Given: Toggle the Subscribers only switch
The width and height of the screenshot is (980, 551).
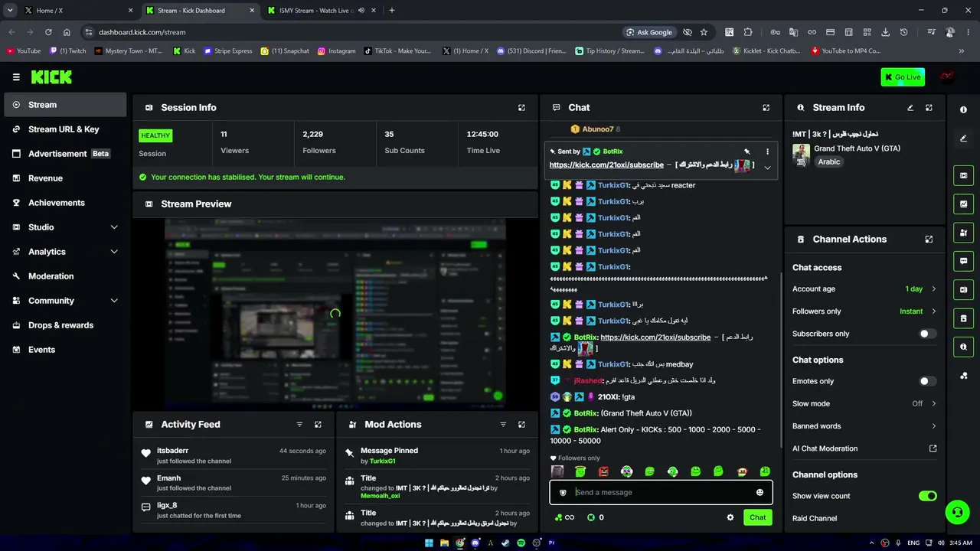Looking at the screenshot, I should (927, 334).
